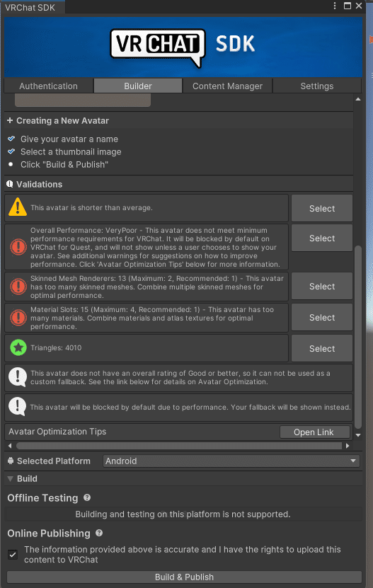This screenshot has width=373, height=588.
Task: Toggle the content rights agreement checkbox
Action: (13, 555)
